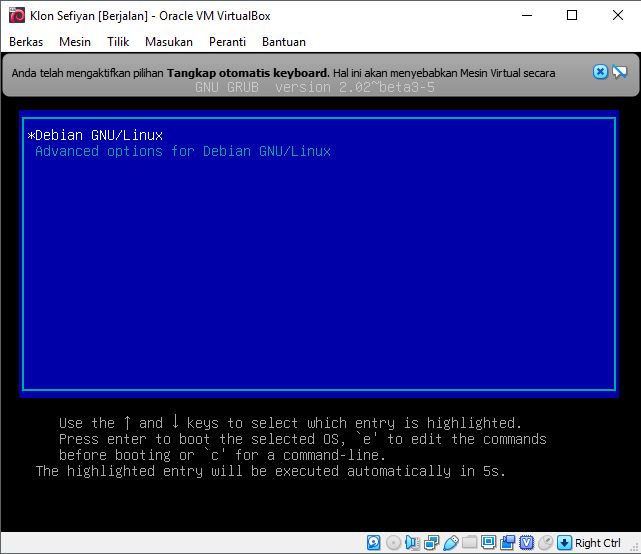
Task: Click the VirtualBox title bar icon
Action: pos(17,16)
